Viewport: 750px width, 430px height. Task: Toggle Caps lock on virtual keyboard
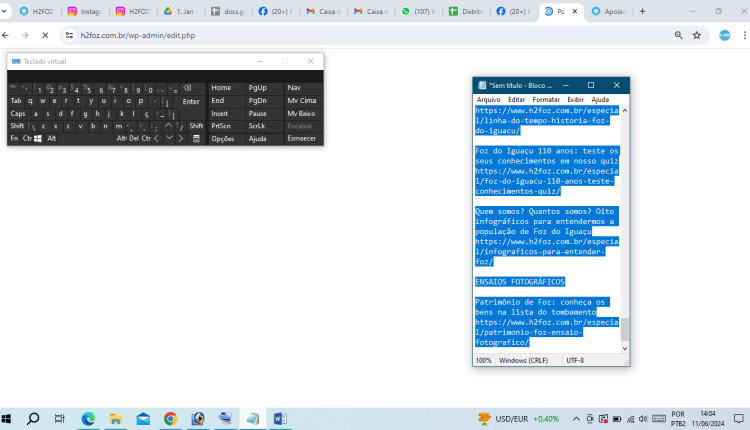(x=18, y=113)
